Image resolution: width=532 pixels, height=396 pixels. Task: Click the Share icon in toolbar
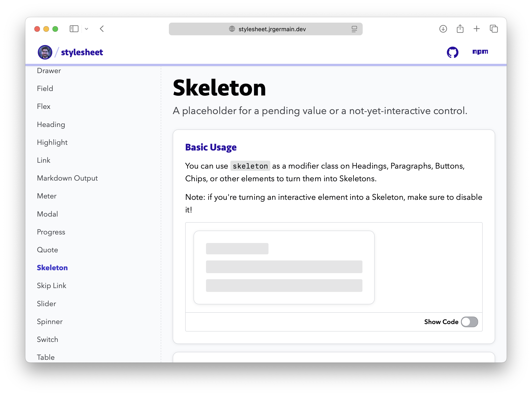click(x=460, y=29)
